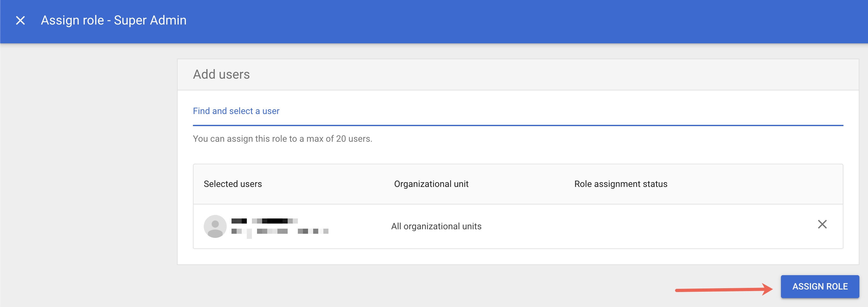Click the All organizational units cell

pos(436,226)
